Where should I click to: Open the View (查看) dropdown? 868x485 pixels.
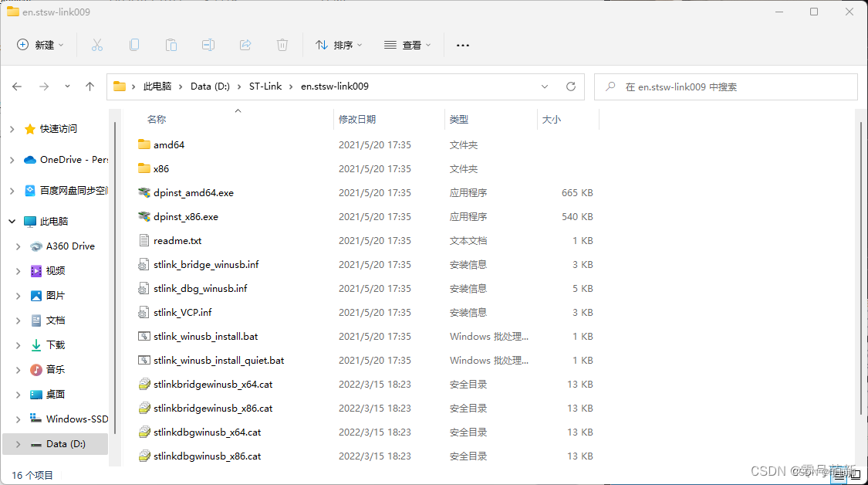(407, 45)
